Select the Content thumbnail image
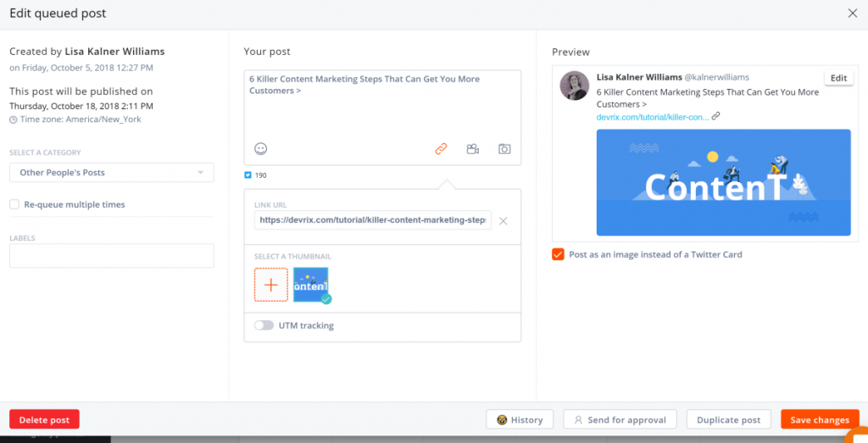 click(311, 285)
